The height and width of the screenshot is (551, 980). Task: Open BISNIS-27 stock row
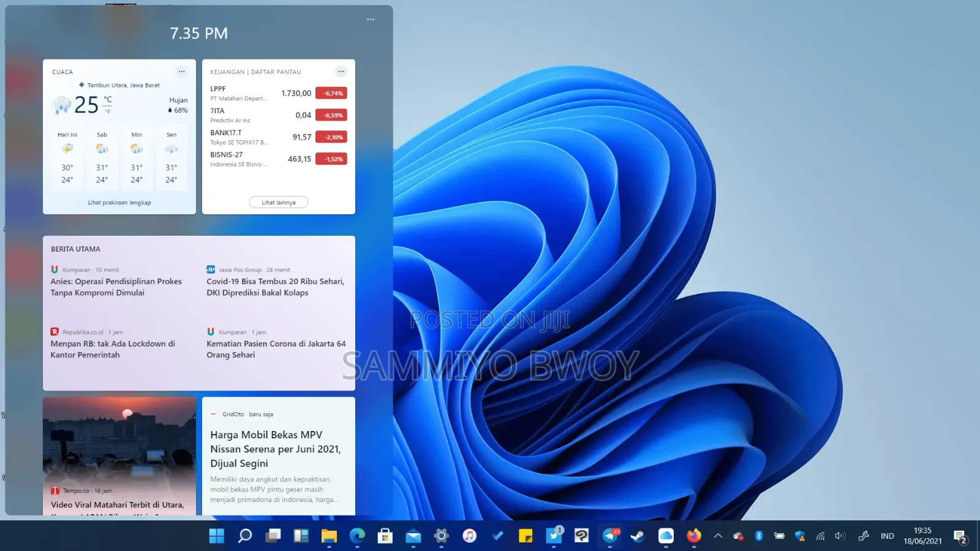tap(279, 159)
